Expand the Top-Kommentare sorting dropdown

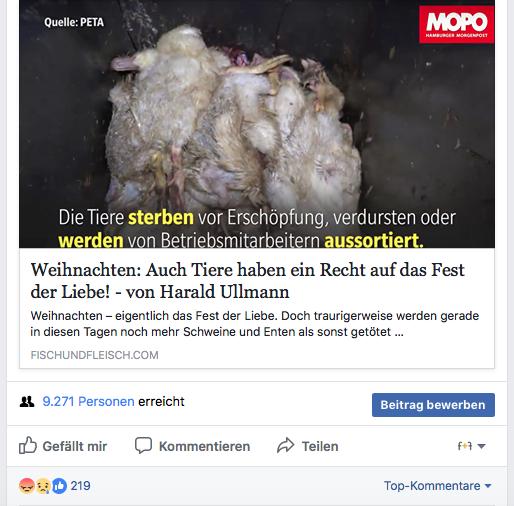tap(438, 486)
